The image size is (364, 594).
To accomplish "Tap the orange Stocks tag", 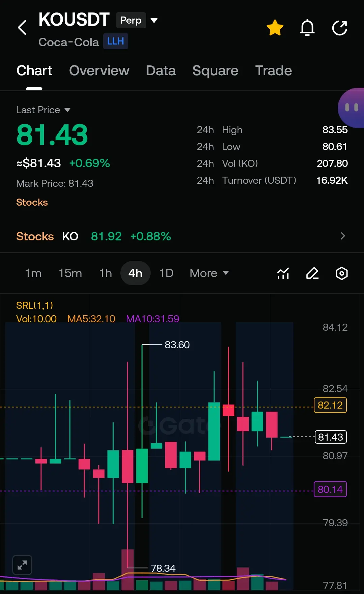I will pyautogui.click(x=32, y=202).
